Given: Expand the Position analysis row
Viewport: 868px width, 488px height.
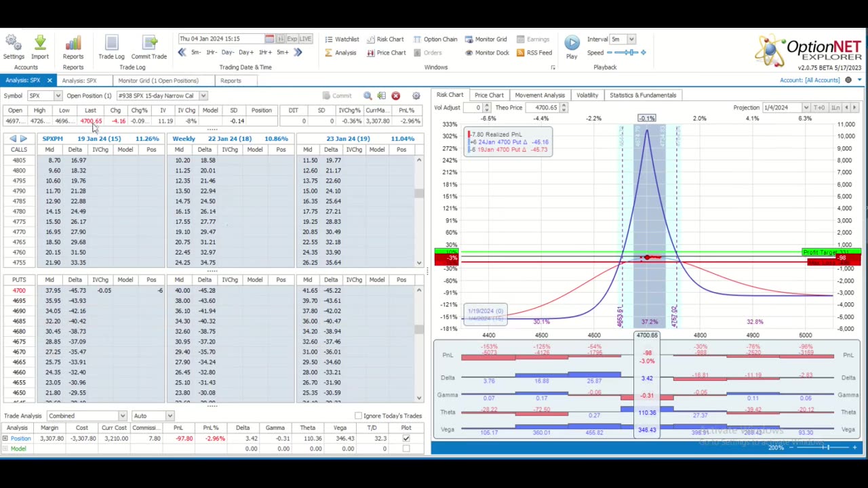Looking at the screenshot, I should (5, 439).
